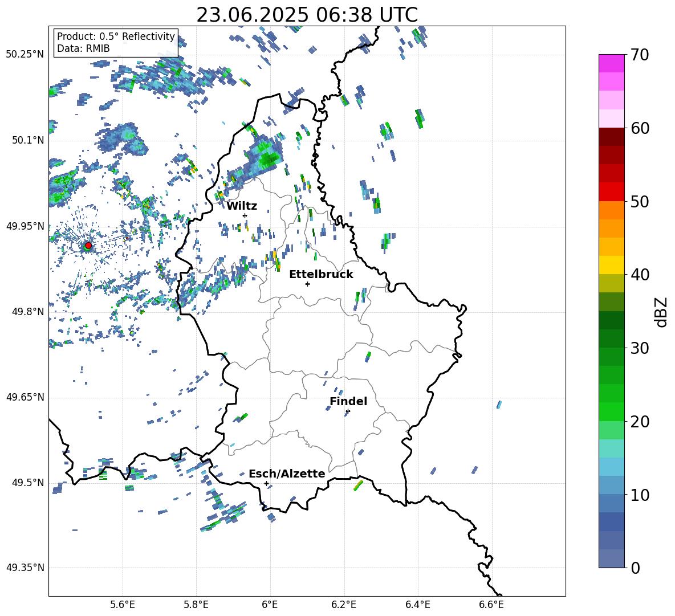Click the 60 value on colorbar
The height and width of the screenshot is (616, 675).
point(640,128)
